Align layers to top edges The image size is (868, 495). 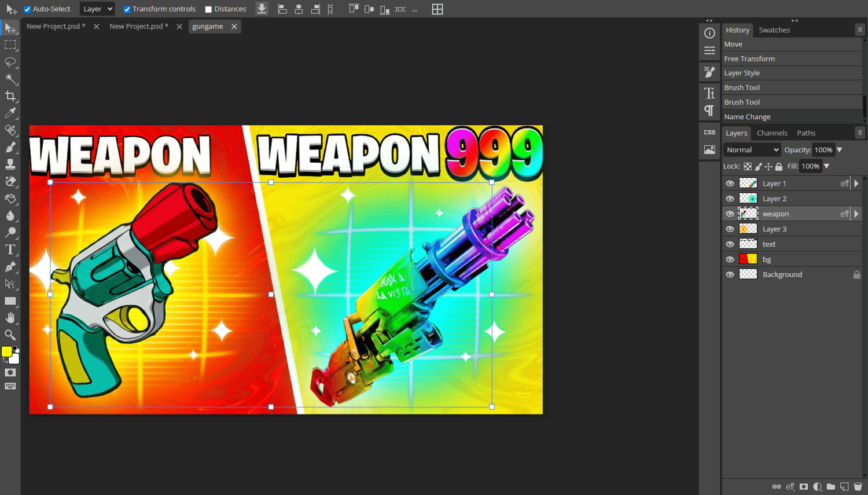coord(354,9)
